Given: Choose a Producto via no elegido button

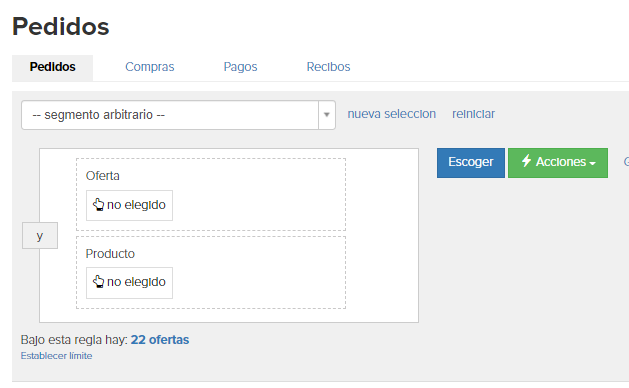Looking at the screenshot, I should 129,282.
